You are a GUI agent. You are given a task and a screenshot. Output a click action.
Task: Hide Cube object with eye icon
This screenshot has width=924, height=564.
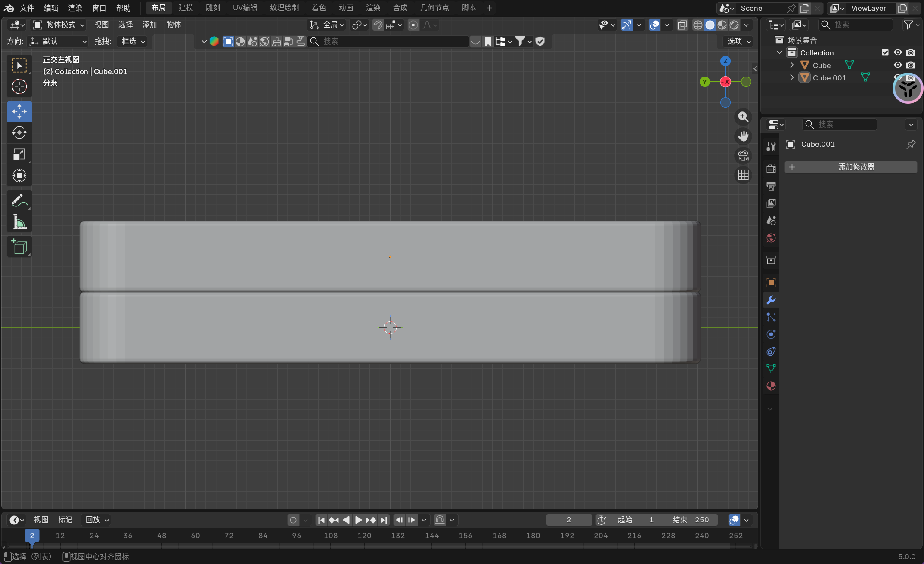pyautogui.click(x=898, y=65)
